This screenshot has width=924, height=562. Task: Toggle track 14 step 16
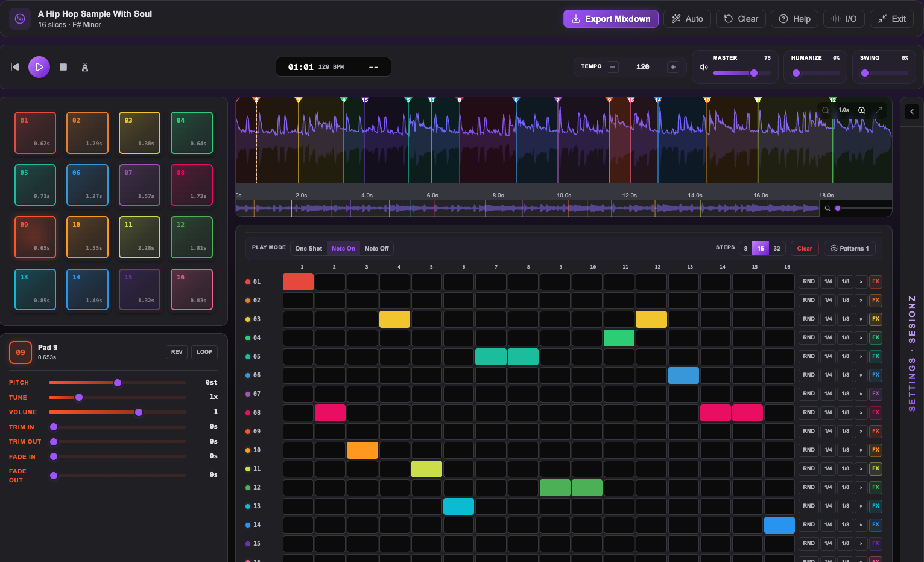[779, 525]
